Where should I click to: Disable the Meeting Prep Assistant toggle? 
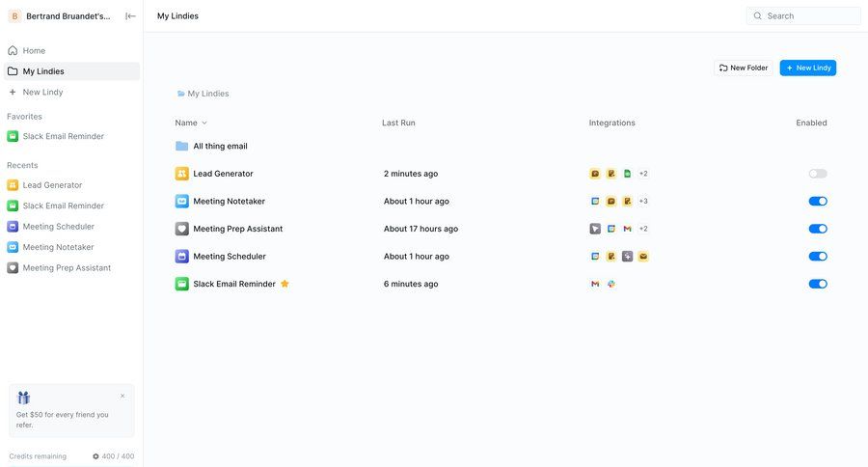click(x=818, y=229)
